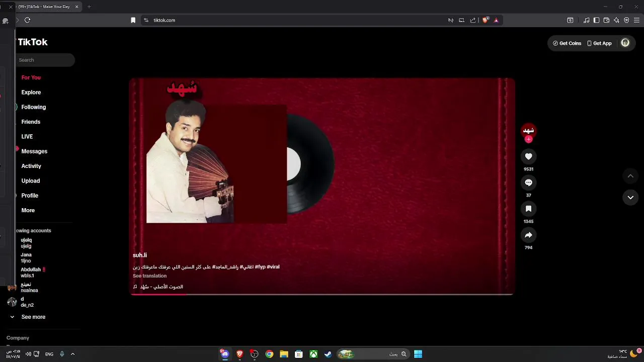Open the LIVE page
The image size is (644, 362).
point(27,136)
